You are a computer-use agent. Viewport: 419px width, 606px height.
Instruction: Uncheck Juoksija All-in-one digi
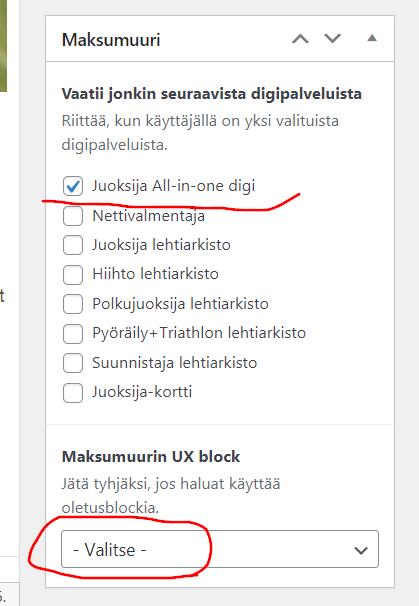[73, 186]
